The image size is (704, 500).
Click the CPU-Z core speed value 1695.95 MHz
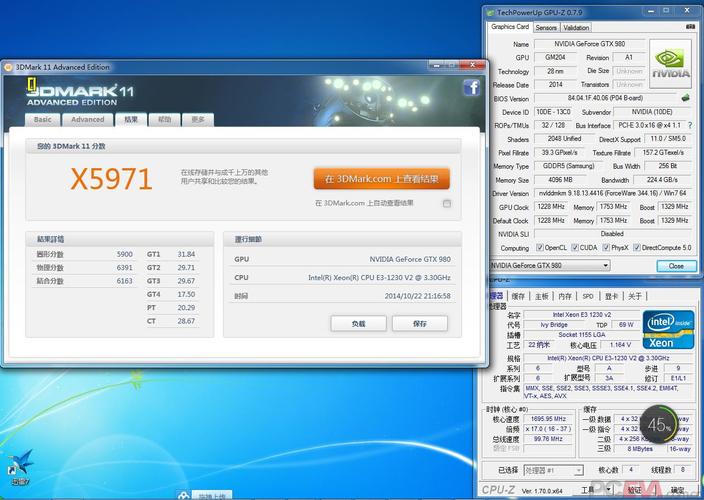[548, 419]
